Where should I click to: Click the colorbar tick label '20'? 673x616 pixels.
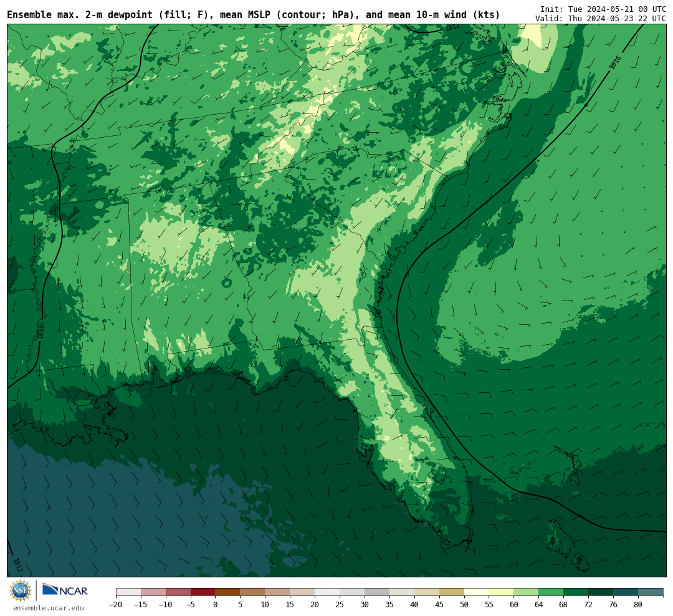coord(315,605)
